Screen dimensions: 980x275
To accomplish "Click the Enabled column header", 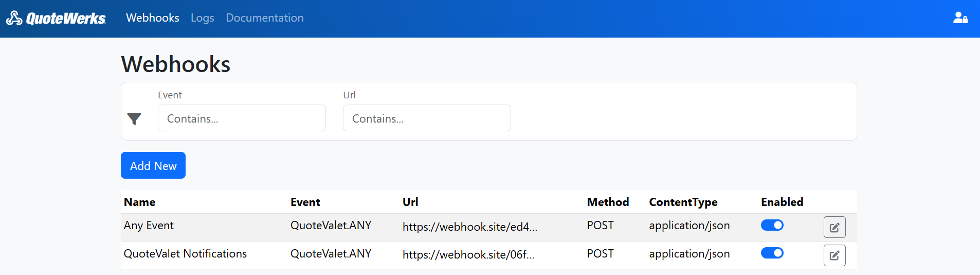I will [782, 202].
